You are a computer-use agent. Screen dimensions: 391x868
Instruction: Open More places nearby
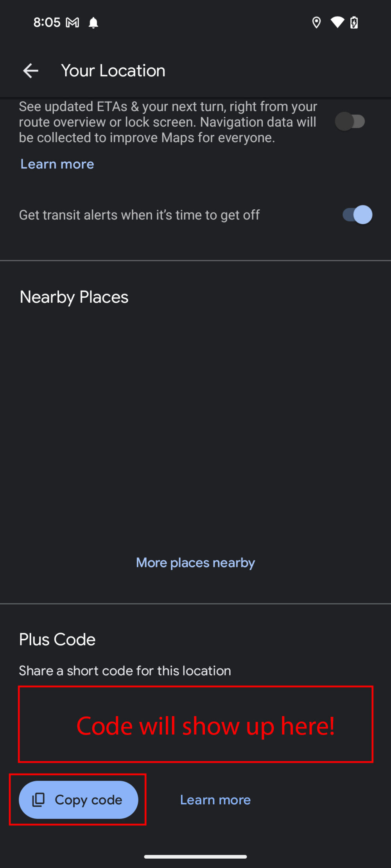195,563
